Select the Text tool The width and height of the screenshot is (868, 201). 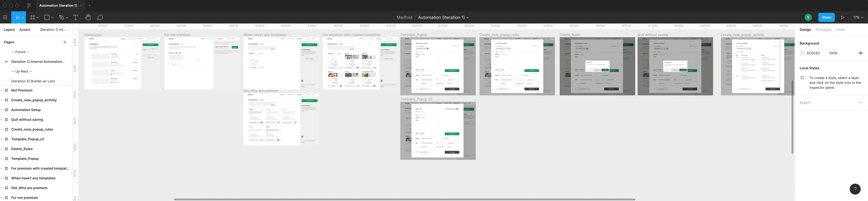[x=76, y=17]
